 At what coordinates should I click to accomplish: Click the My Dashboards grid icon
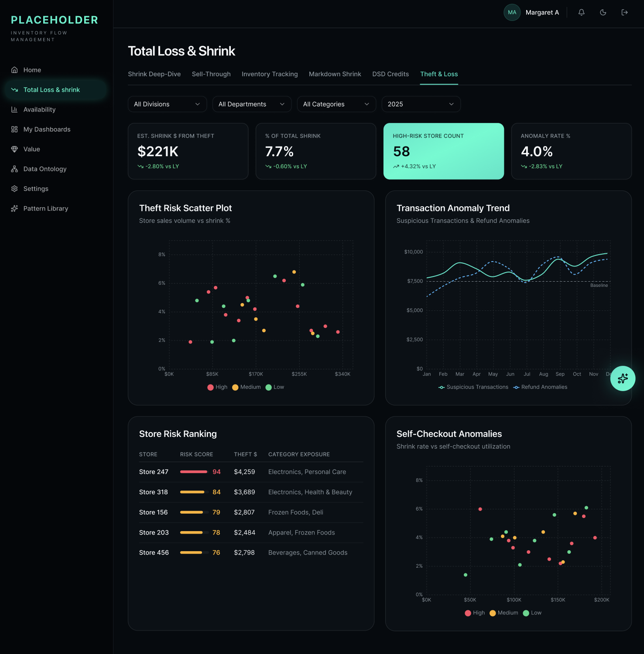coord(14,129)
